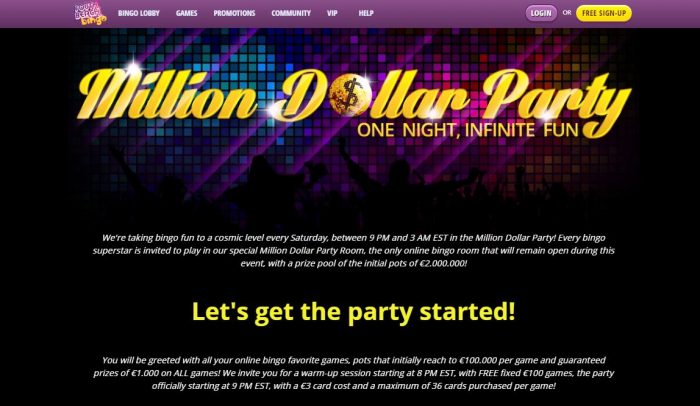This screenshot has width=700, height=406.
Task: Click the paragraph about €100.000 pots per game
Action: (354, 373)
